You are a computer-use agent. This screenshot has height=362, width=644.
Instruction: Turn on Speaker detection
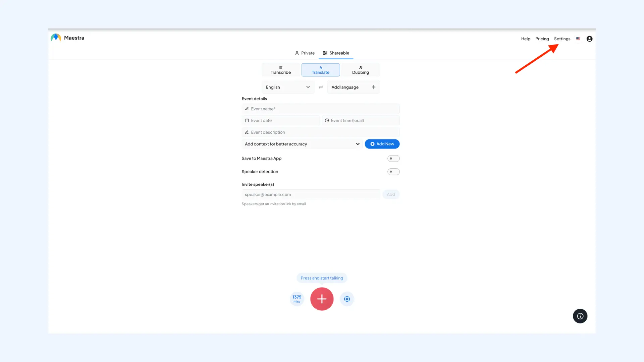coord(393,171)
